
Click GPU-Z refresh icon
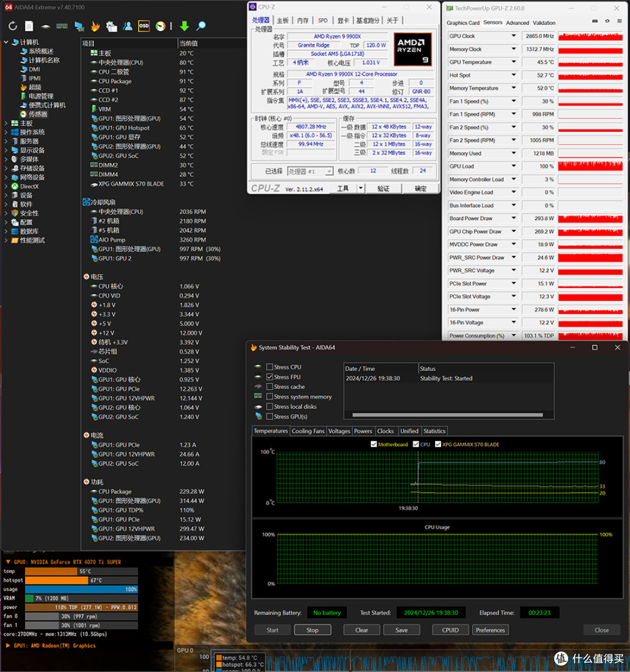point(607,21)
